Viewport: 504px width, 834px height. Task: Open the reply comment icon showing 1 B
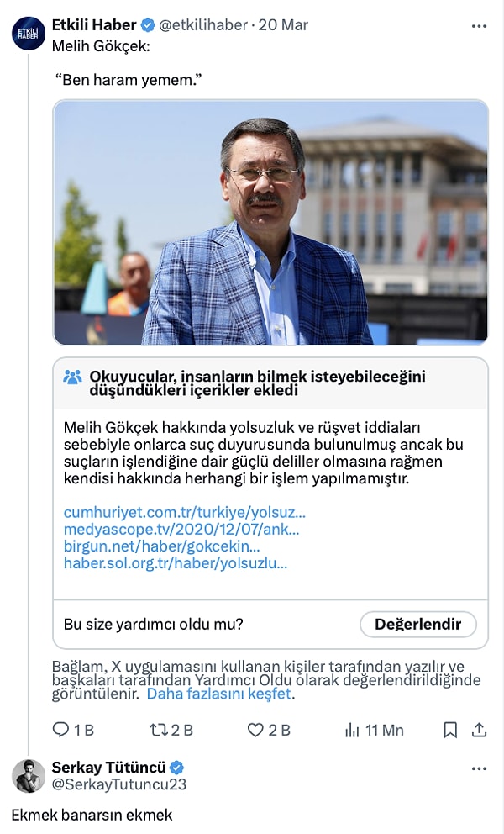pyautogui.click(x=60, y=729)
